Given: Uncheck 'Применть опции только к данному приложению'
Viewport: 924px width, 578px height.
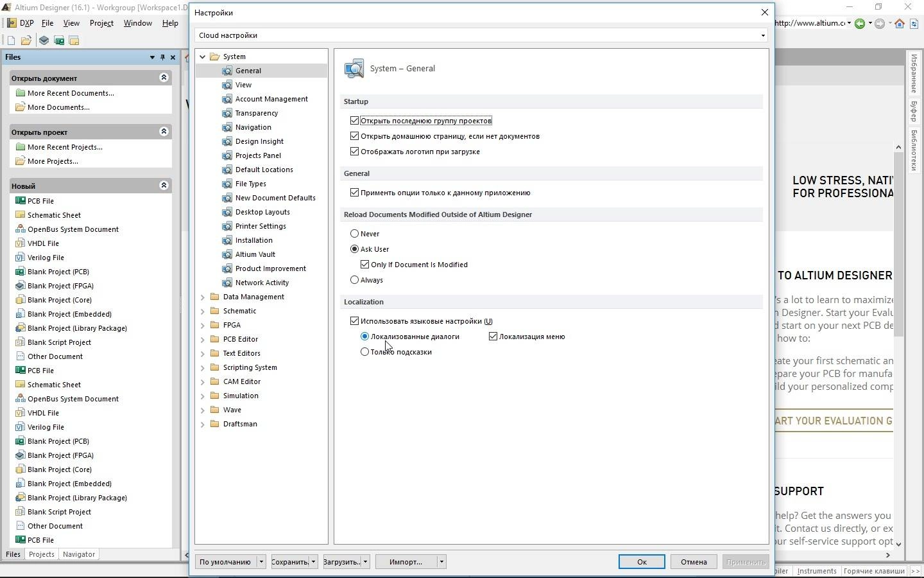Looking at the screenshot, I should (354, 193).
